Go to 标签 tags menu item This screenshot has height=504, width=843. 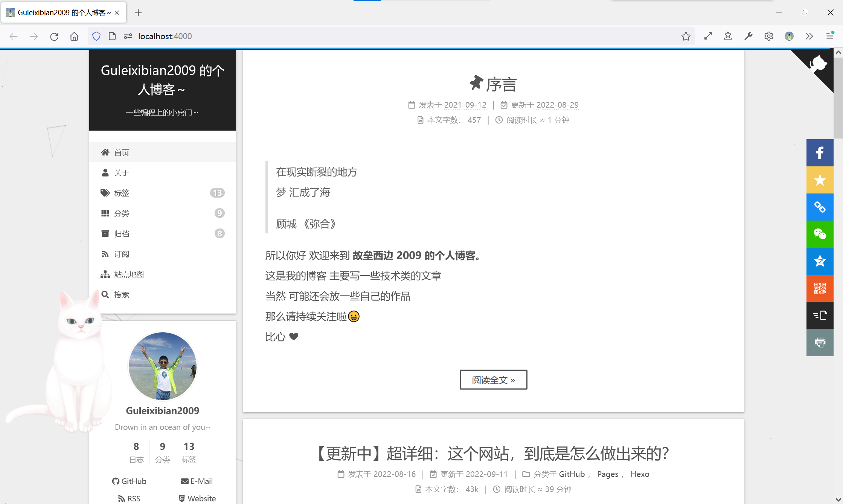[122, 193]
